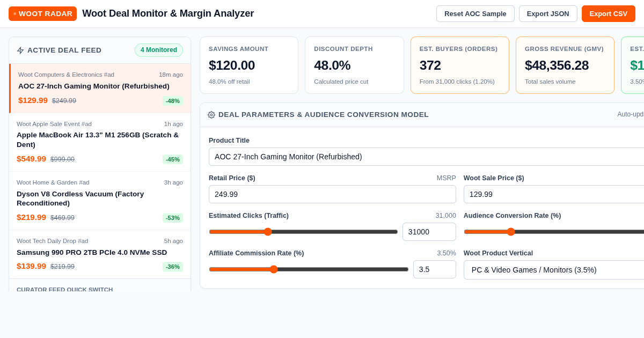Open the Woot Product Vertical dropdown
The image size is (644, 338).
coord(554,270)
